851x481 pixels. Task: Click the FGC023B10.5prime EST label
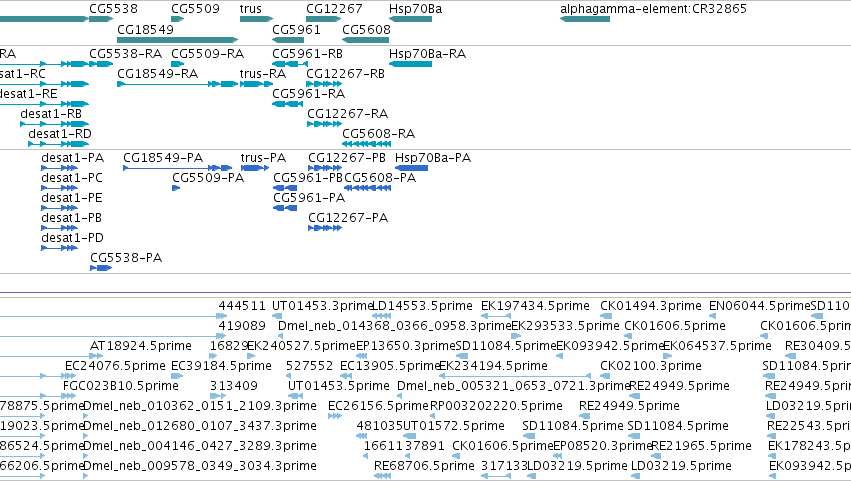point(121,387)
